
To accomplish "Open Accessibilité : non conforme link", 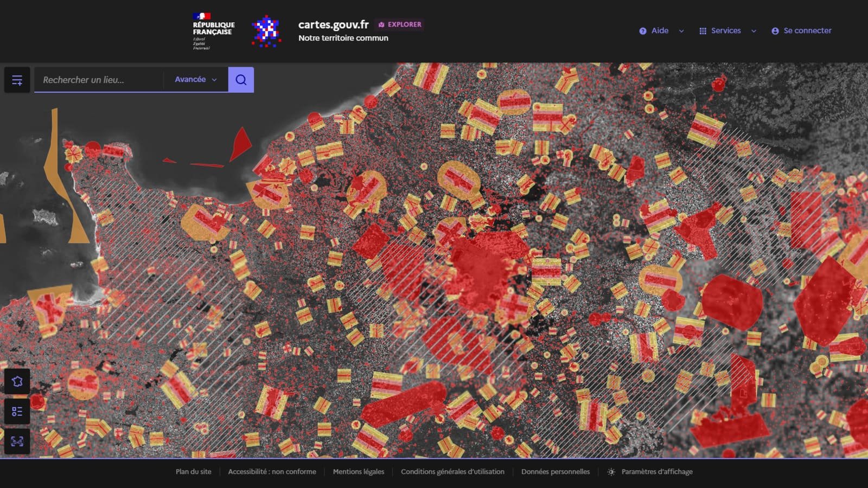I will [x=272, y=472].
